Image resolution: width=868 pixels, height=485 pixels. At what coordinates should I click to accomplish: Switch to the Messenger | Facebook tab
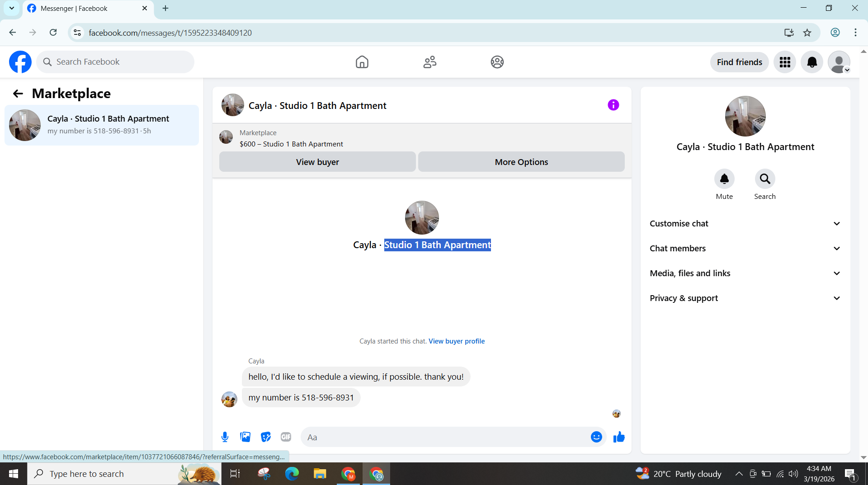click(x=88, y=8)
